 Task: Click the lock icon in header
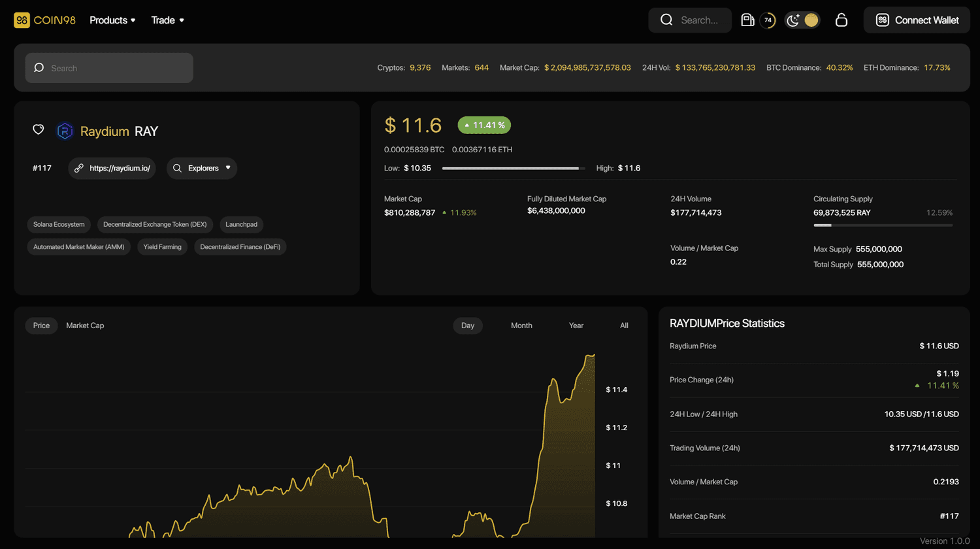pyautogui.click(x=841, y=20)
